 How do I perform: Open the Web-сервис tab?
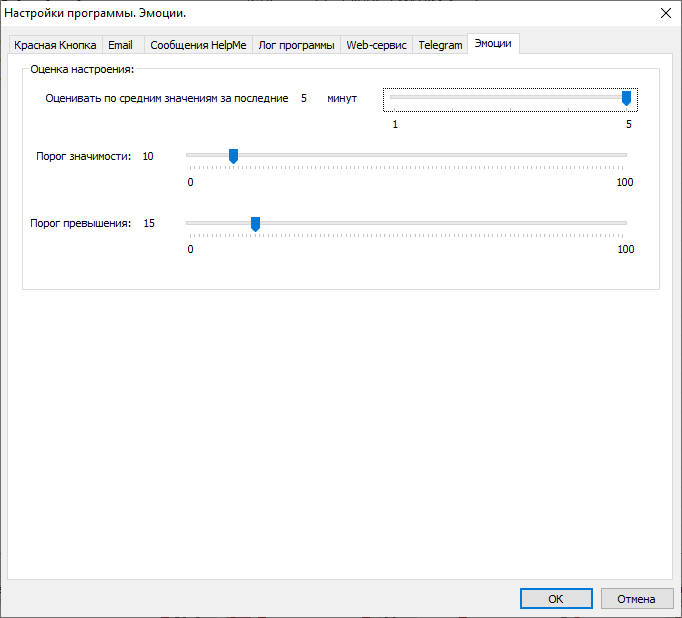(376, 45)
